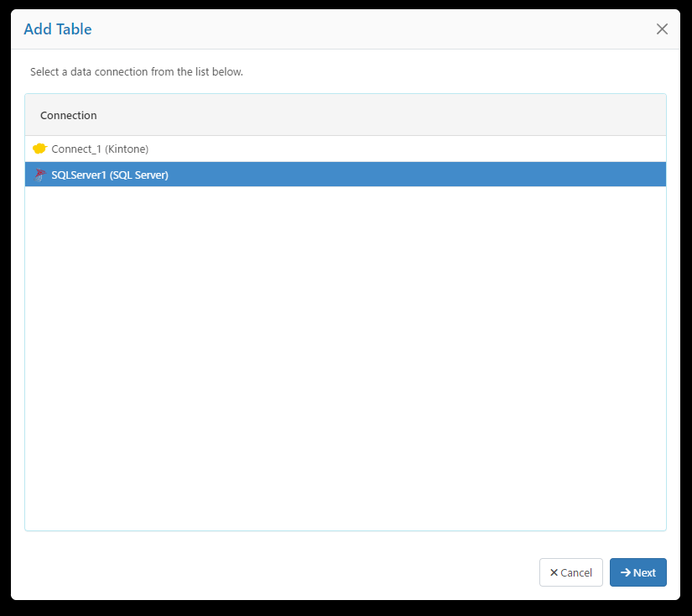The height and width of the screenshot is (616, 692).
Task: Select the SQLServer1 (SQL Server) connection row
Action: pyautogui.click(x=252, y=175)
